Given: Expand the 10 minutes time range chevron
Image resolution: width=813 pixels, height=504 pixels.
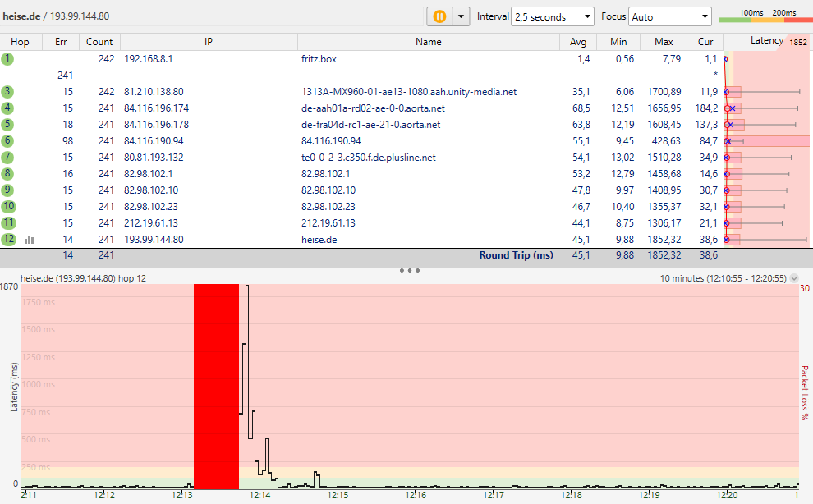Looking at the screenshot, I should click(794, 278).
